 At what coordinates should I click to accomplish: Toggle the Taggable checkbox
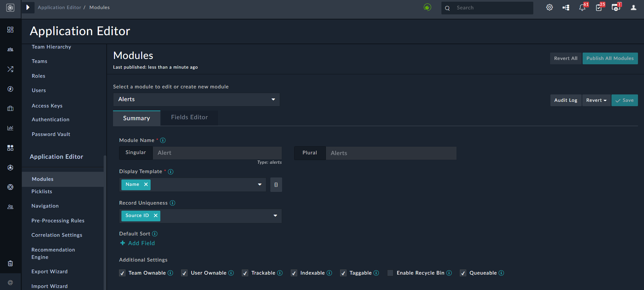(x=343, y=273)
